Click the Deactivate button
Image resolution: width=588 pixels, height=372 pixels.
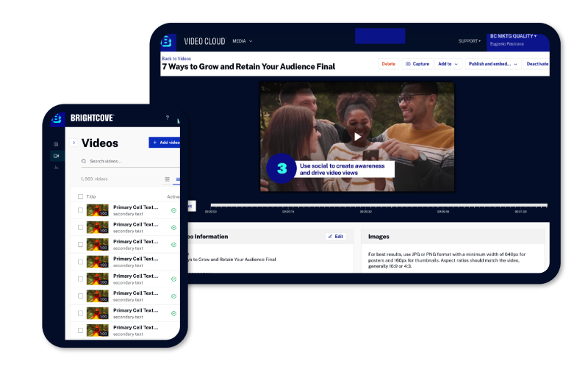[537, 64]
